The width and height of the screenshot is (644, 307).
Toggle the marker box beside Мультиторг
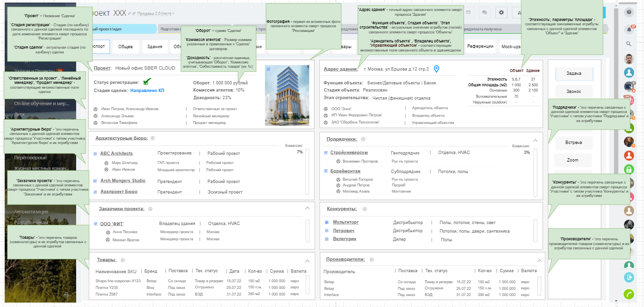tap(327, 222)
